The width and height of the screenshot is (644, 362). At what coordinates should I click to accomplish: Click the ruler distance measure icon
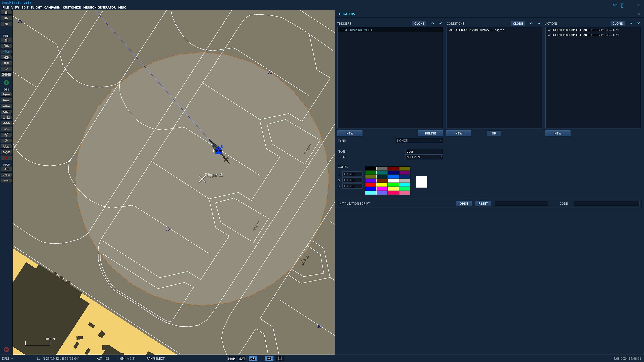pos(6,180)
